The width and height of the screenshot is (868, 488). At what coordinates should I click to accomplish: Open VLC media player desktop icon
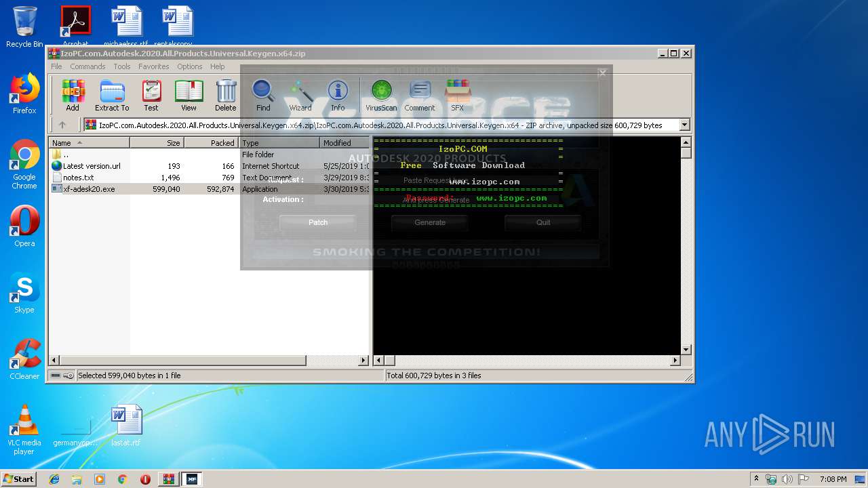pos(24,430)
